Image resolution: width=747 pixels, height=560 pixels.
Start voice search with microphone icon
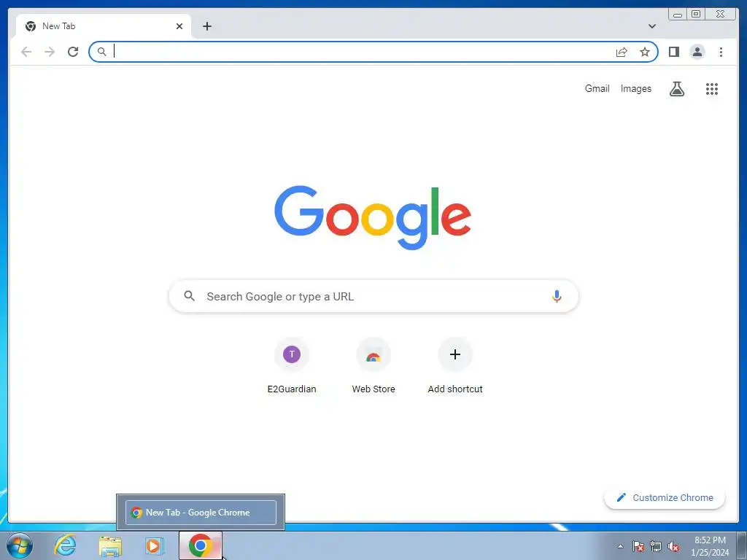pos(557,296)
